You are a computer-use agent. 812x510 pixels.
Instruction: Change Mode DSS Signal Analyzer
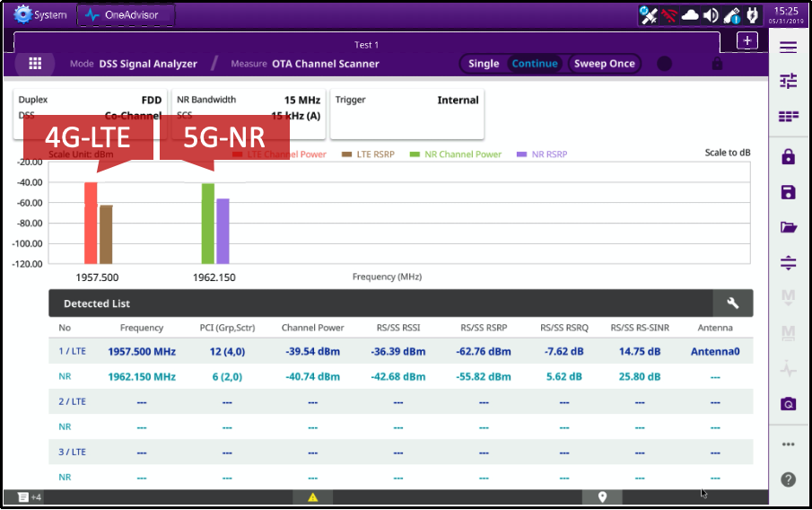(134, 64)
